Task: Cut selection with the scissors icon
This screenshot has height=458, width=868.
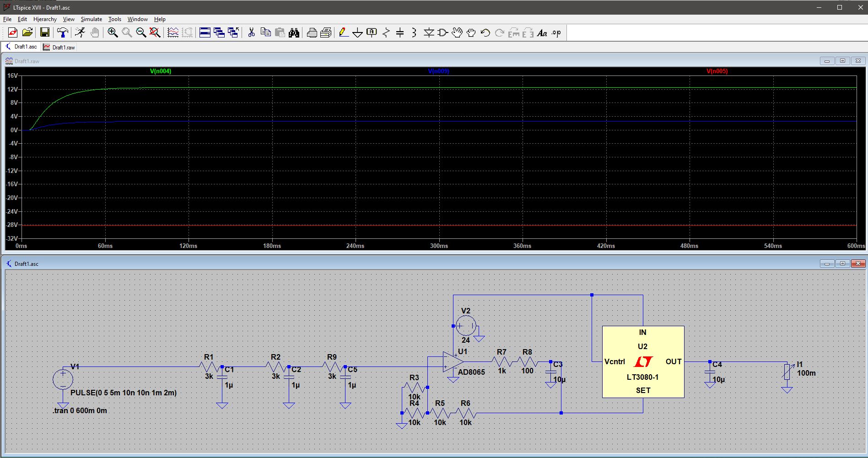Action: tap(251, 32)
